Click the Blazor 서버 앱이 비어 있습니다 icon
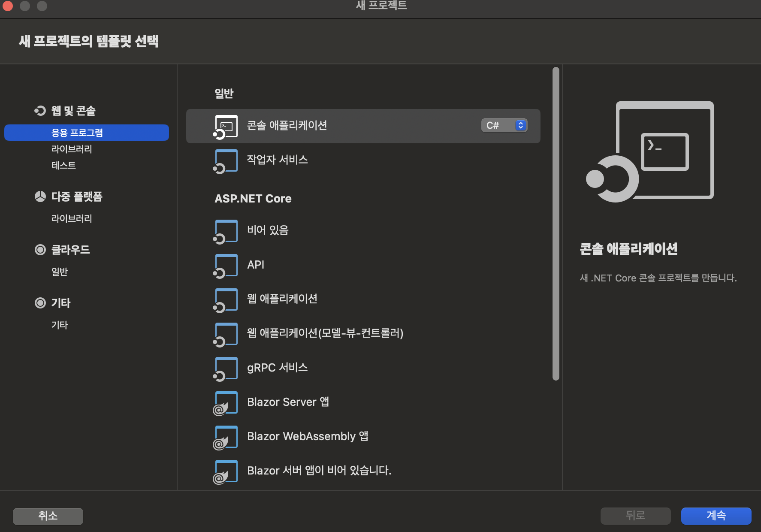Viewport: 761px width, 532px height. click(x=226, y=472)
